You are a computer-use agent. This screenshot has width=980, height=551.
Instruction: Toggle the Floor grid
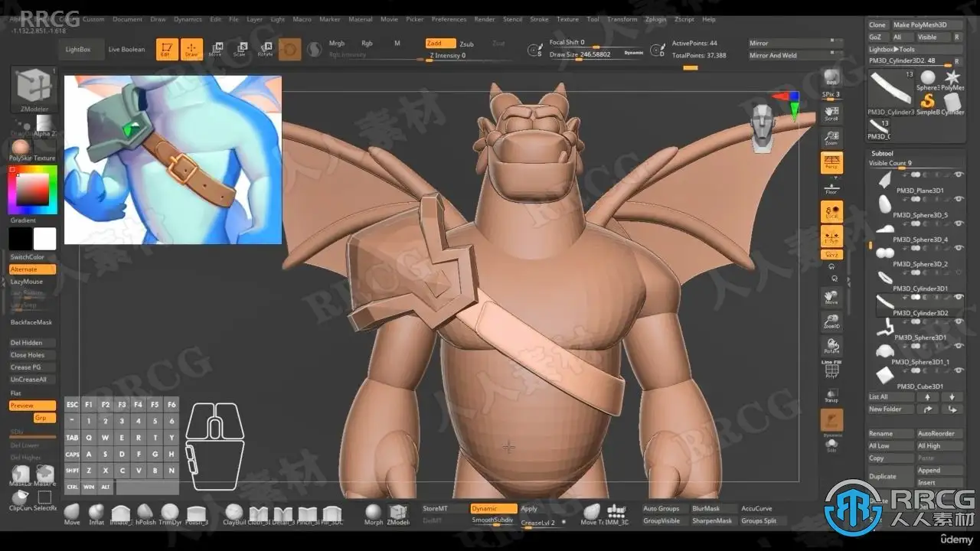[x=831, y=187]
